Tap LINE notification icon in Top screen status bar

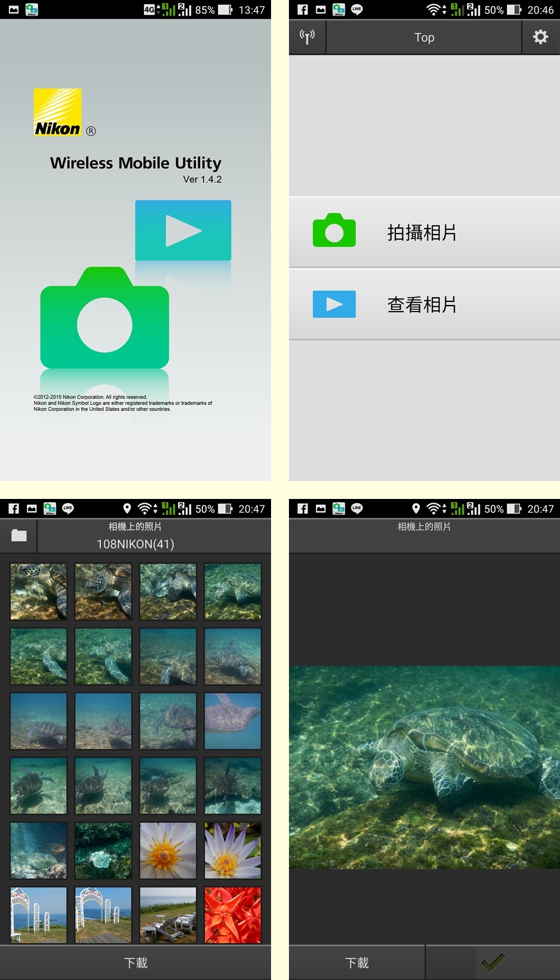coord(357,10)
